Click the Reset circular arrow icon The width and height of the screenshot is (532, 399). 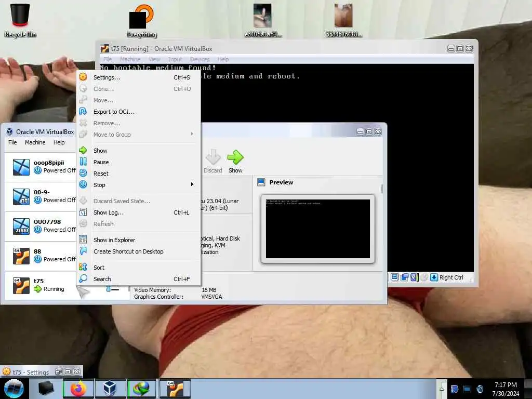pyautogui.click(x=83, y=172)
